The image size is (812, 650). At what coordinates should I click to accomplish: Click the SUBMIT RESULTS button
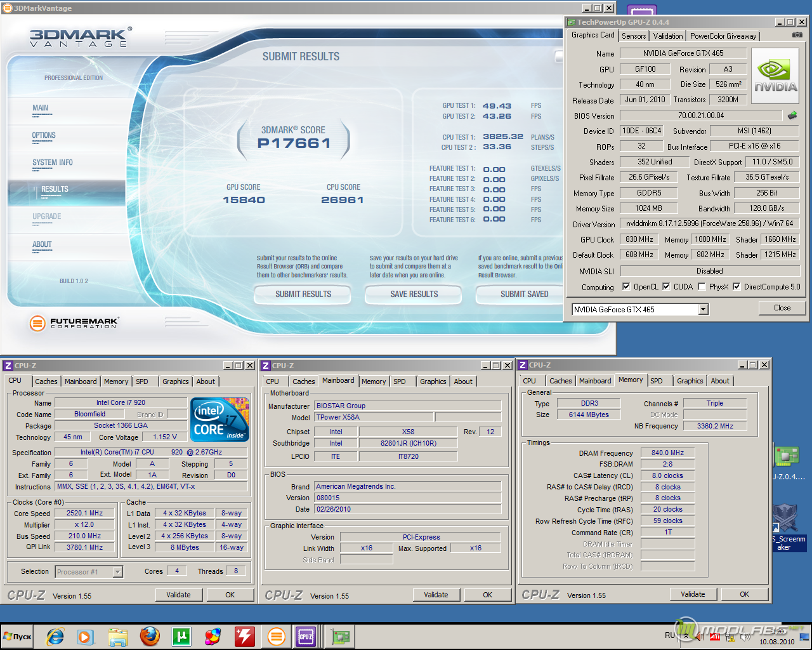(303, 294)
